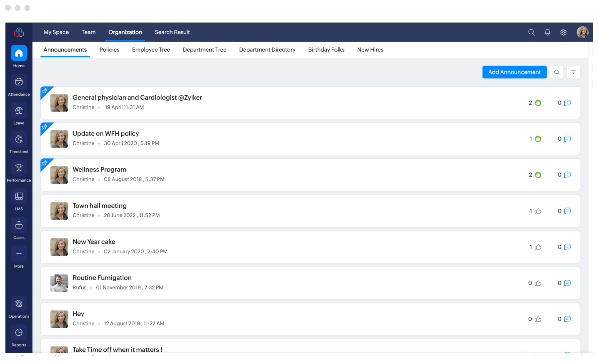Open the Reports sidebar icon
This screenshot has height=364, width=598.
click(19, 333)
